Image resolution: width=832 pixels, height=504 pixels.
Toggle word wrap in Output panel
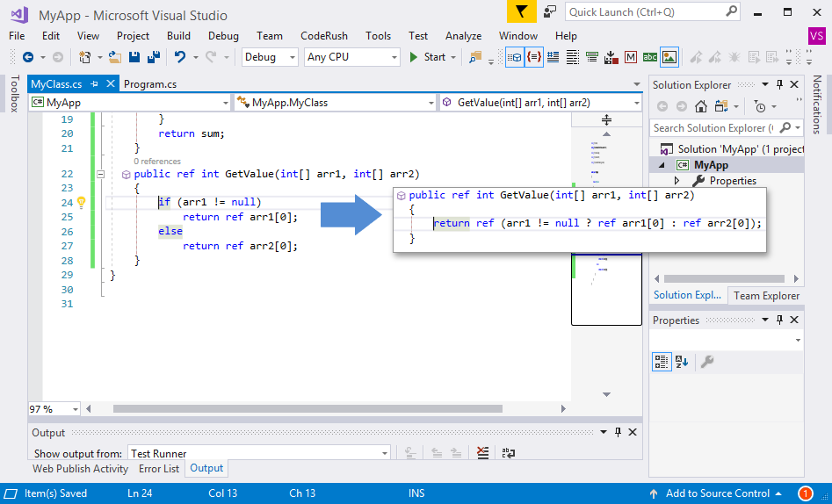coord(508,453)
